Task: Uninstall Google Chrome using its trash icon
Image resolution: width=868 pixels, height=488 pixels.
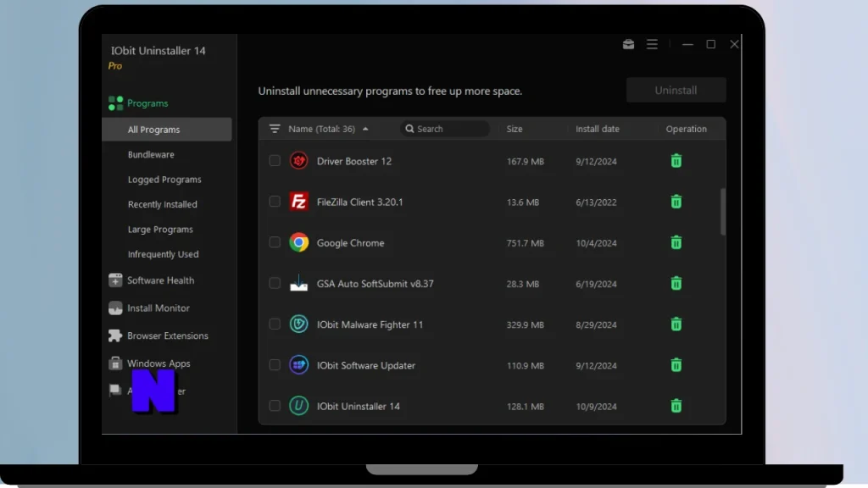Action: click(x=676, y=243)
